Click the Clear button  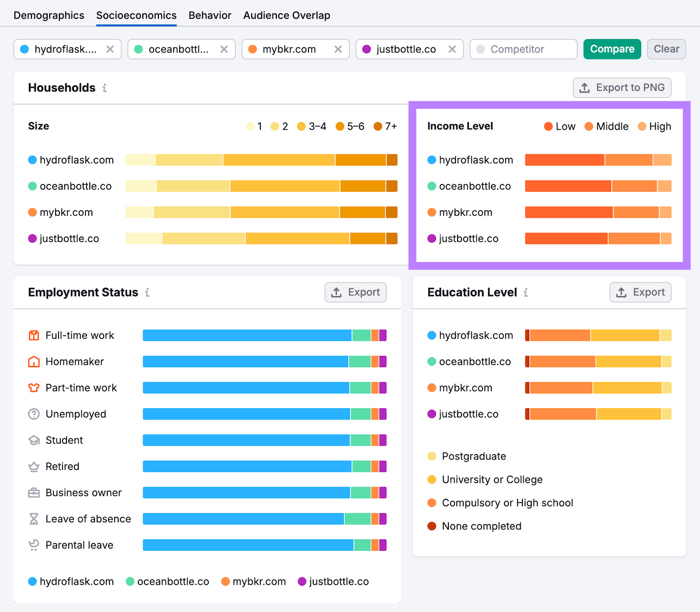tap(666, 49)
